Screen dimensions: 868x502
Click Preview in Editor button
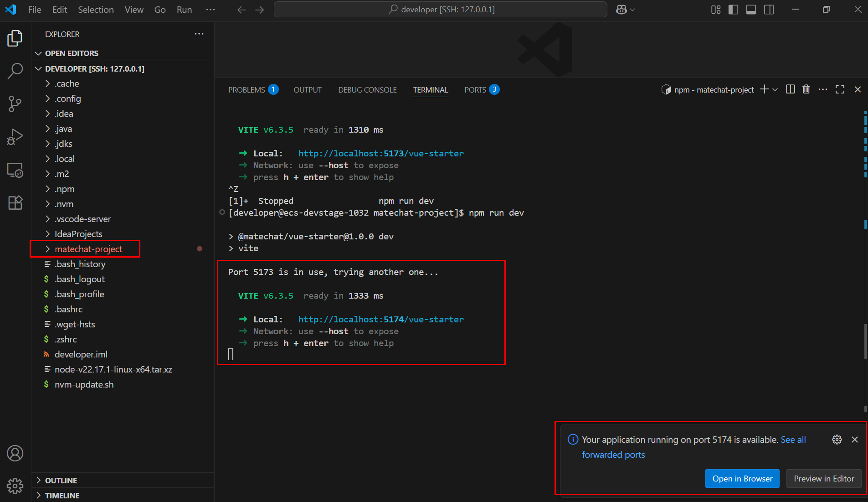pyautogui.click(x=824, y=479)
